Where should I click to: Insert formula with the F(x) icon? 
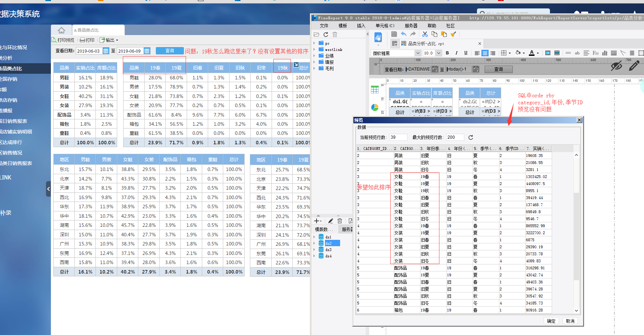coord(596,53)
